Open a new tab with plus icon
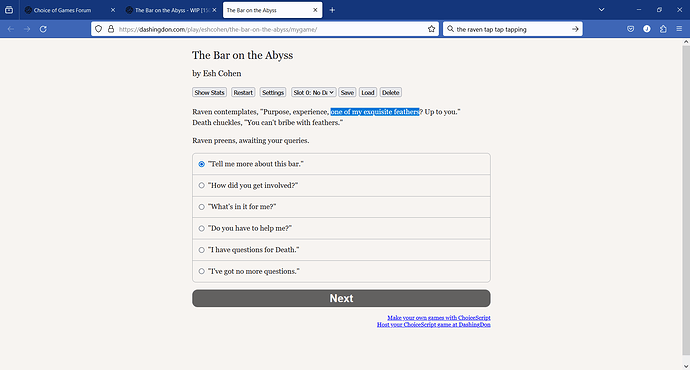The width and height of the screenshot is (690, 370). (332, 10)
